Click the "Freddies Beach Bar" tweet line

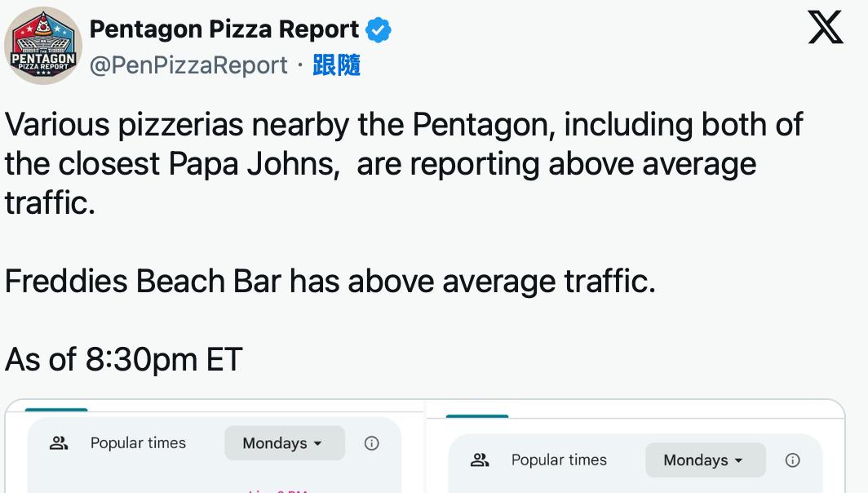tap(330, 282)
